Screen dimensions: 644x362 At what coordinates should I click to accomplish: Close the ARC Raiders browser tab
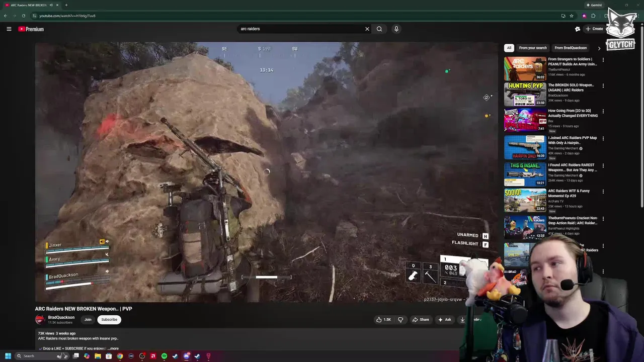pos(57,5)
